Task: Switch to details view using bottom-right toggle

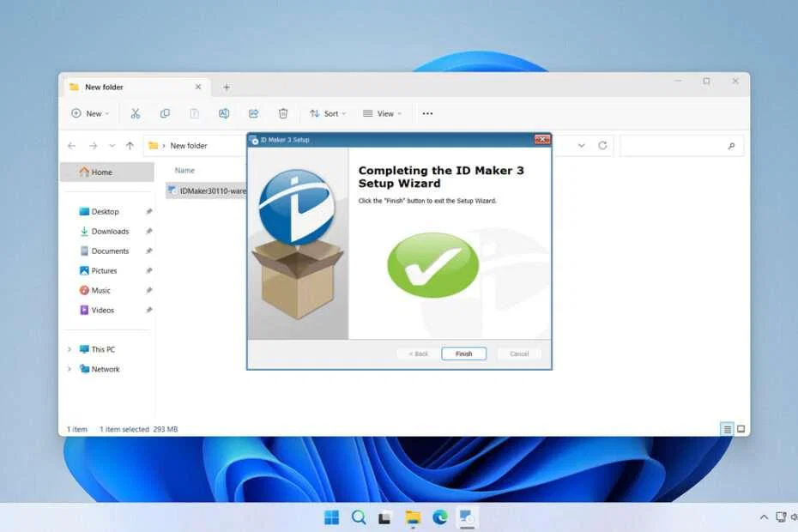Action: 726,428
